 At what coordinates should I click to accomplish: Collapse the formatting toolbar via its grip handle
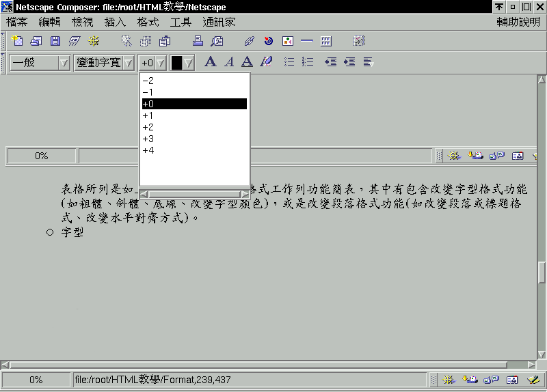coord(3,63)
